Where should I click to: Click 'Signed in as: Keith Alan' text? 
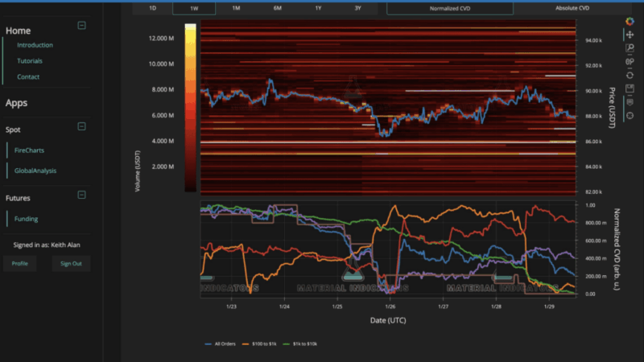click(47, 245)
